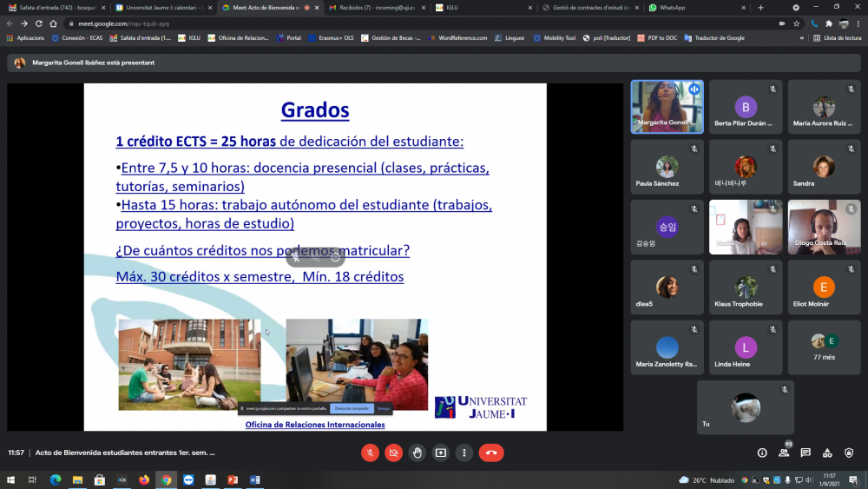Turn on the camera
The width and height of the screenshot is (868, 489).
(393, 453)
